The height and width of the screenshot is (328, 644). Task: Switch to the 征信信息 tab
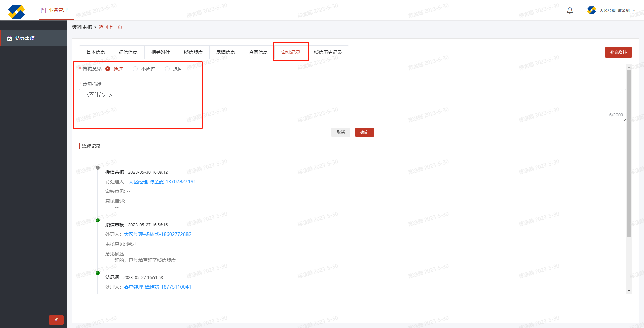point(128,52)
